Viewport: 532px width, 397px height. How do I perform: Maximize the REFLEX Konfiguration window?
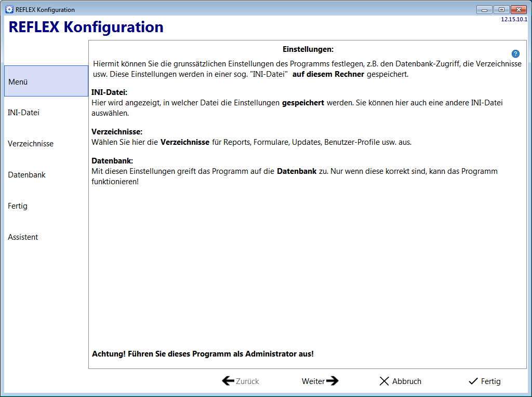click(501, 10)
